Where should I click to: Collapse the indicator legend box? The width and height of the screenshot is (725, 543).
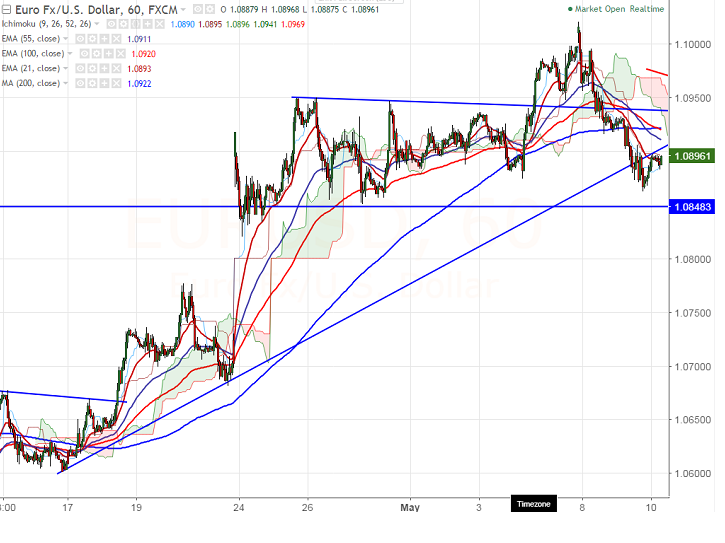(6, 10)
